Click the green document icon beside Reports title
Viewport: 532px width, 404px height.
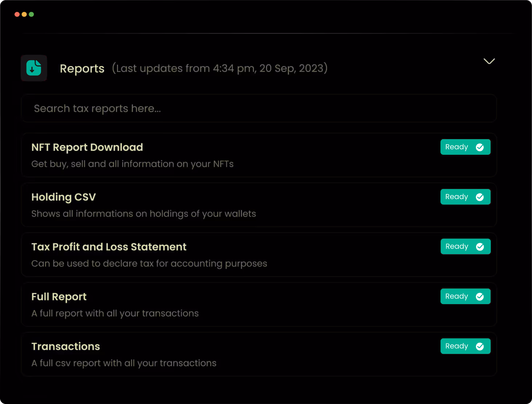[34, 68]
